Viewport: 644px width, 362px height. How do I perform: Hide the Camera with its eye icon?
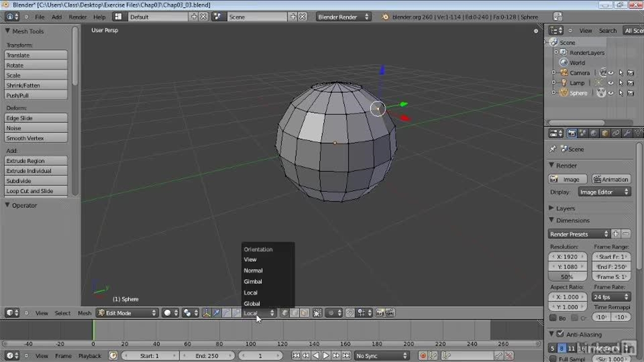(611, 73)
